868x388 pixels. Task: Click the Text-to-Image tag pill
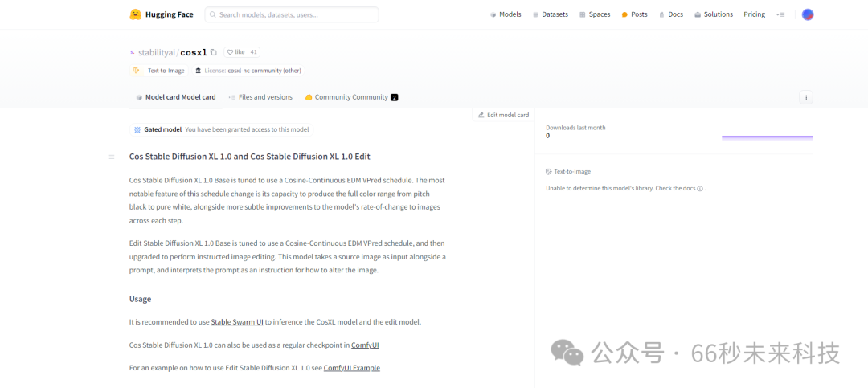(159, 71)
